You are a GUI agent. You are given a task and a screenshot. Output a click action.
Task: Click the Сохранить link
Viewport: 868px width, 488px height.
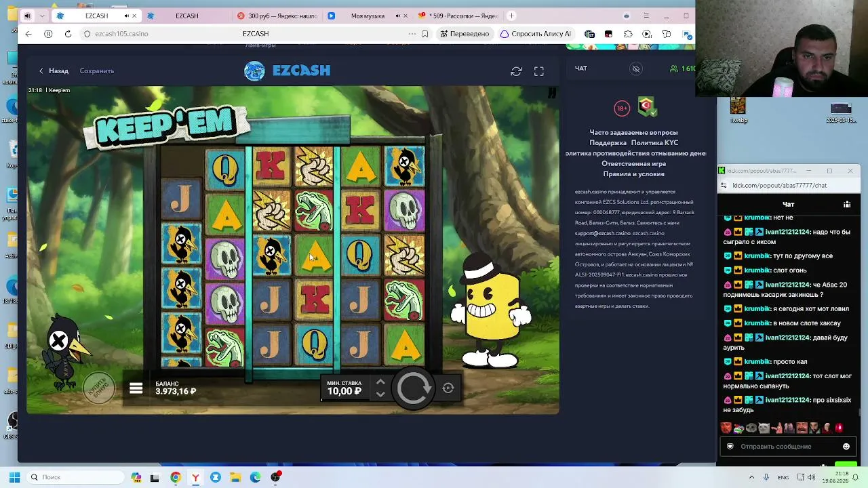97,70
